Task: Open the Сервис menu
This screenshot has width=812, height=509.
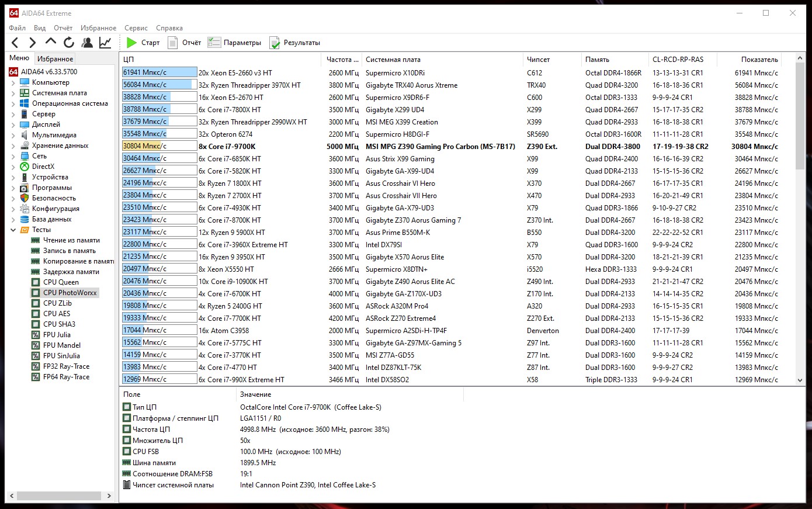Action: tap(136, 28)
